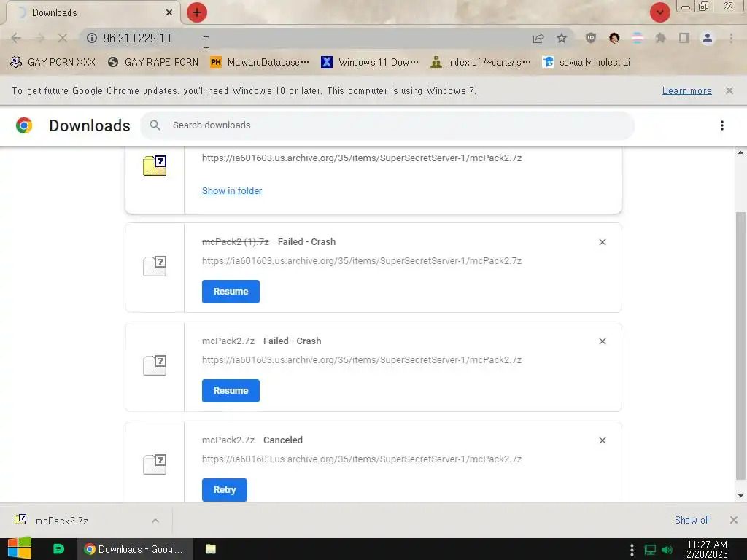Image resolution: width=747 pixels, height=560 pixels.
Task: Click the Chrome logo on Downloads page
Action: point(24,125)
